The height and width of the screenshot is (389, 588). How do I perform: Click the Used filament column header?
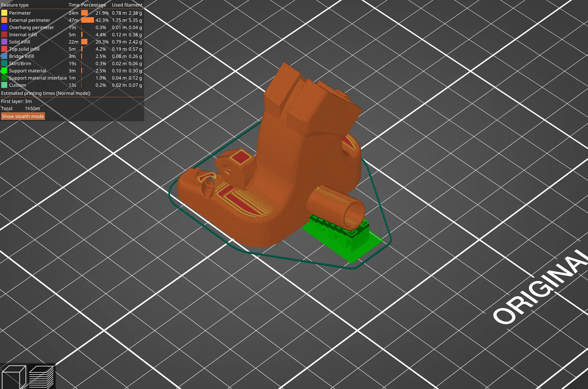[127, 5]
